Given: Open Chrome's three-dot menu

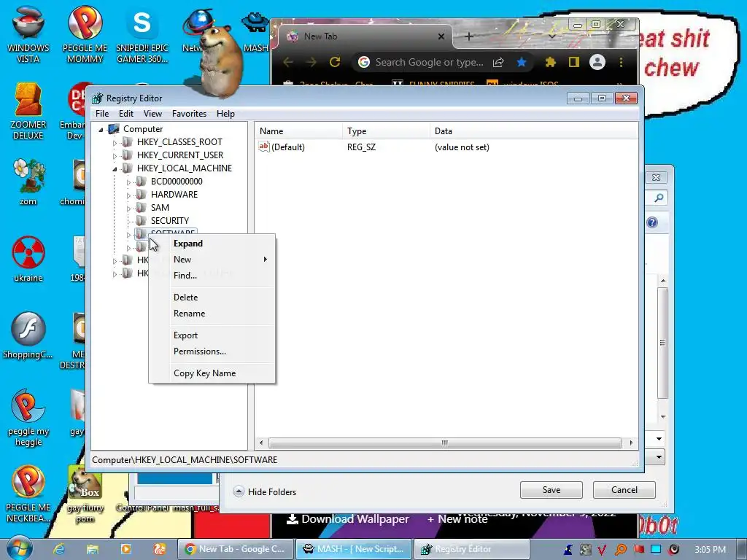Looking at the screenshot, I should tap(621, 62).
